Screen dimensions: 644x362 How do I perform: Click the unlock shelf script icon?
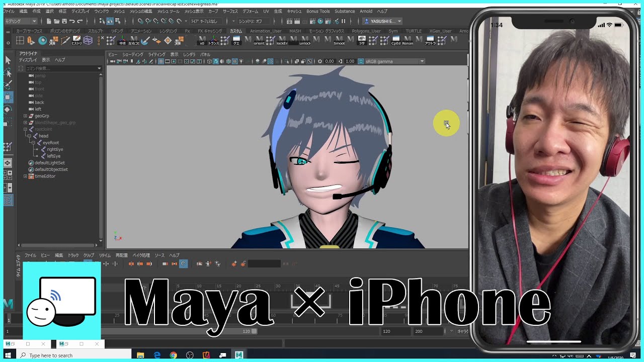[305, 40]
